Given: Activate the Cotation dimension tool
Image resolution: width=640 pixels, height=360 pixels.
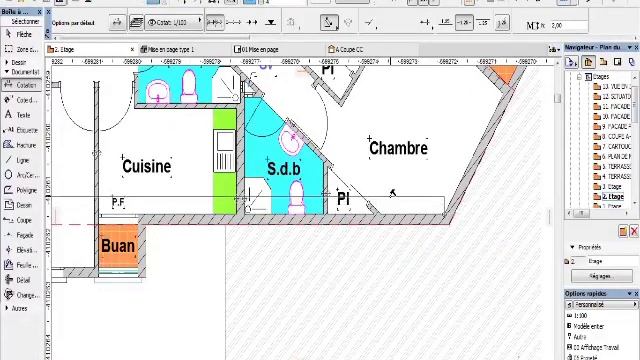Looking at the screenshot, I should [x=20, y=85].
